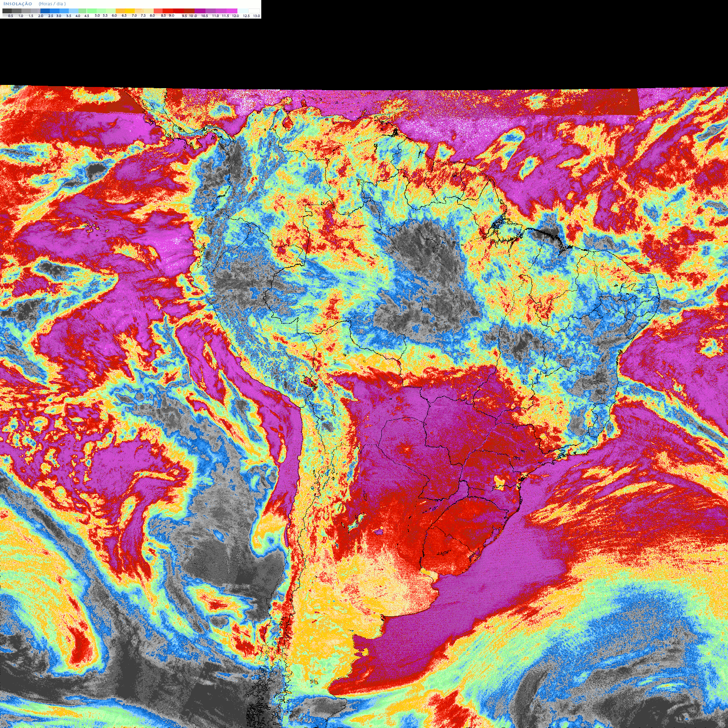Select the dark purple 10.5 legend swatch
The height and width of the screenshot is (728, 728).
[200, 11]
